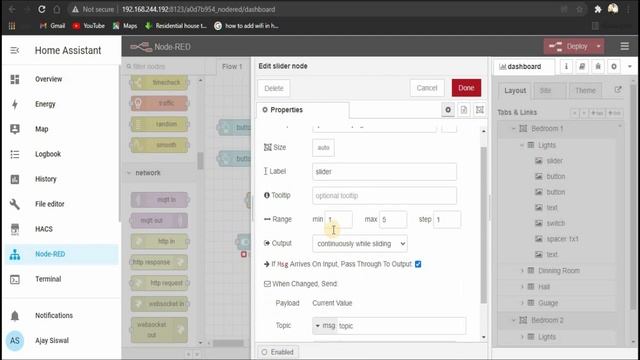Open Maps bookmark

click(125, 26)
